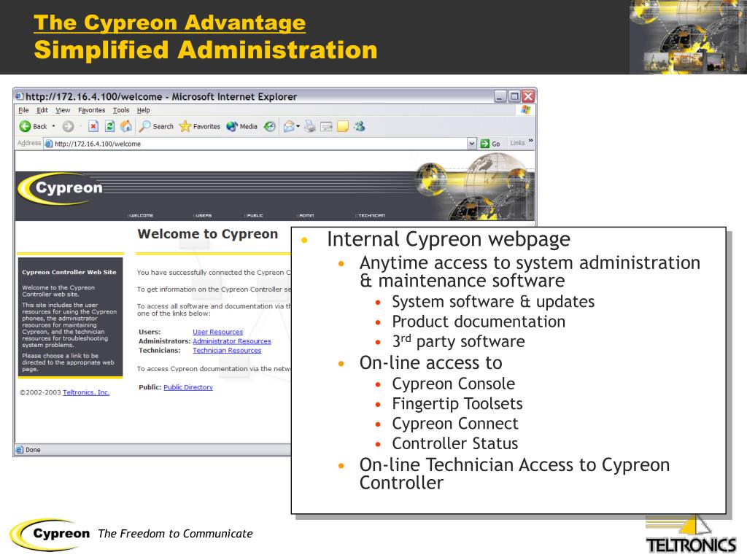Open the Edit menu

point(42,110)
